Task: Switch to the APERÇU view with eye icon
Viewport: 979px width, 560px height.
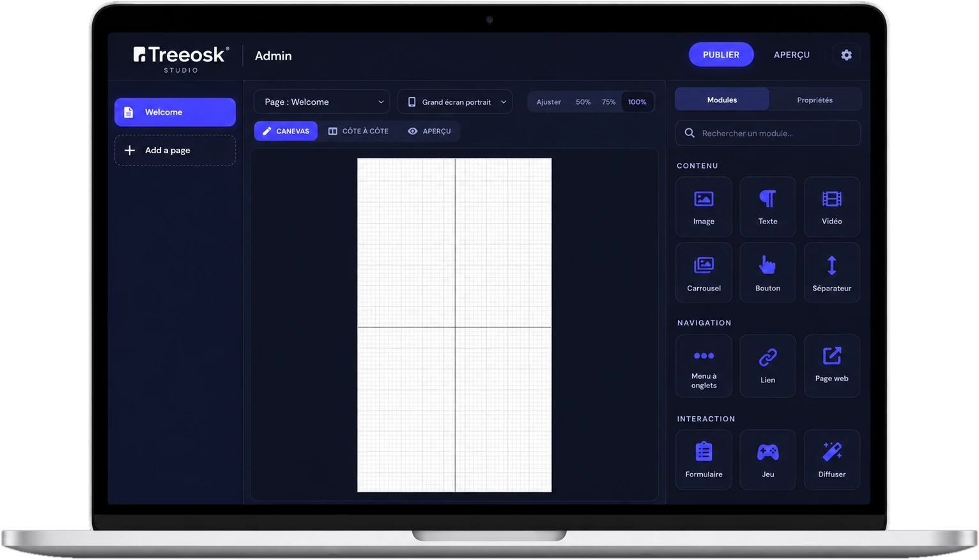Action: [x=429, y=131]
